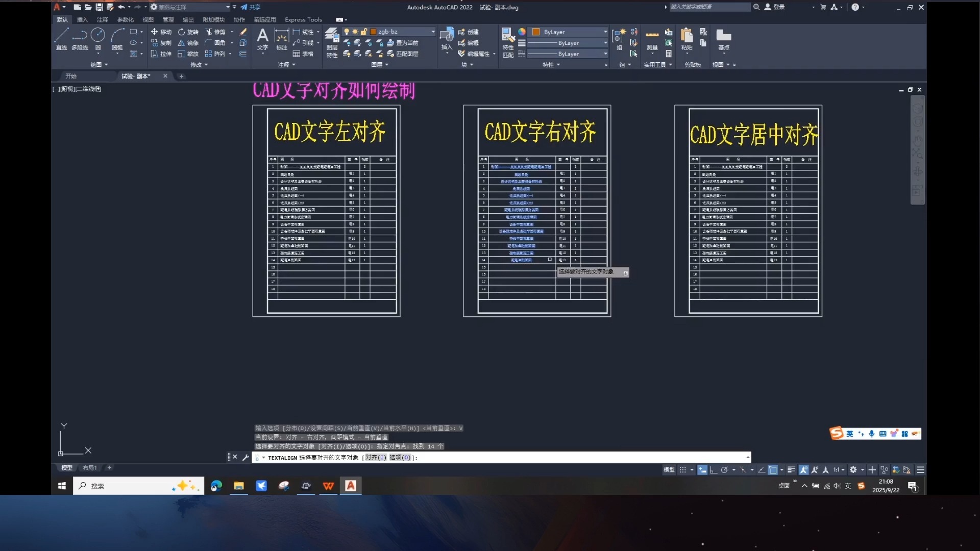This screenshot has height=551, width=980.
Task: Toggle polar tracking in status bar
Action: point(724,470)
